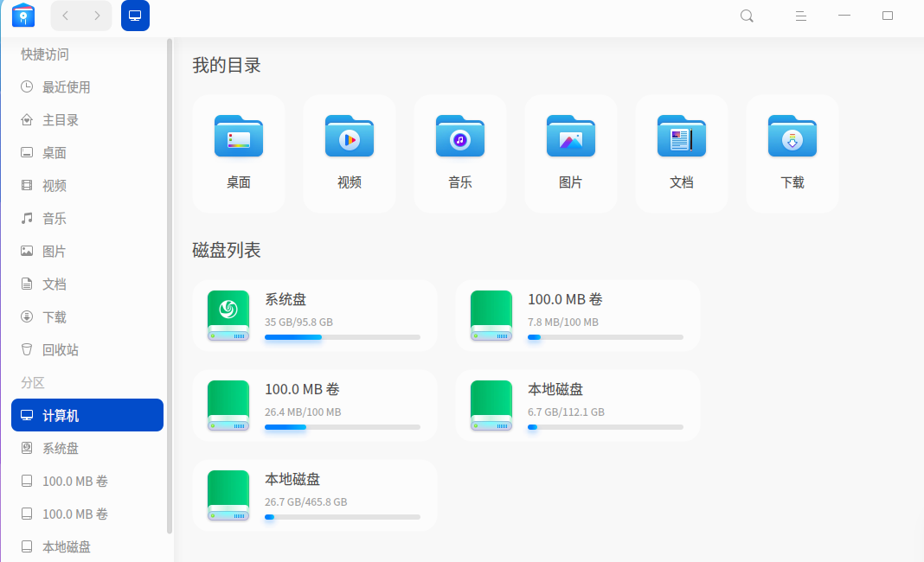Select 桌面 in the sidebar
924x562 pixels.
pos(87,153)
